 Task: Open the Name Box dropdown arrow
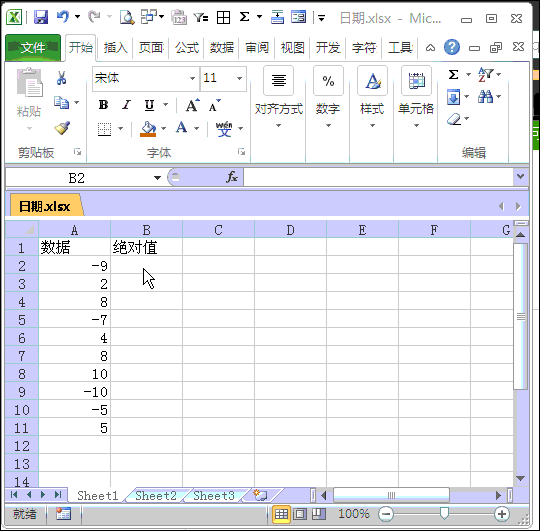click(157, 178)
